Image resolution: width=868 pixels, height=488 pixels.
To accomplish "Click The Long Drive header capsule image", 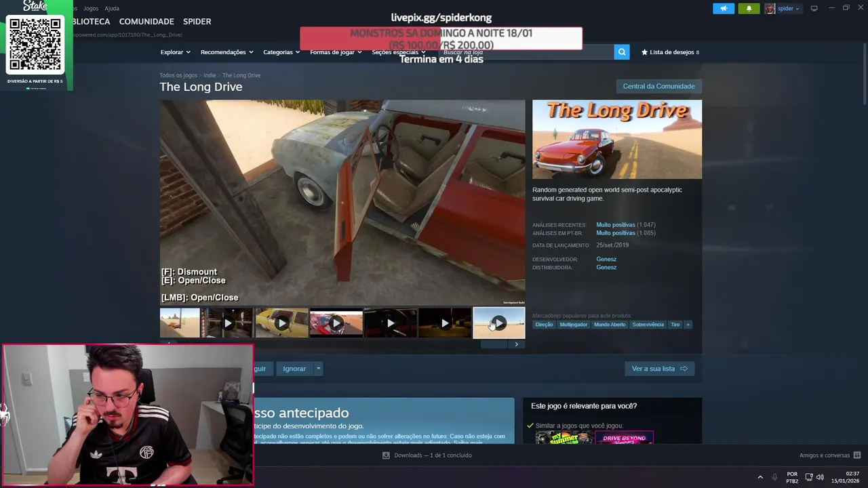I will (x=617, y=140).
